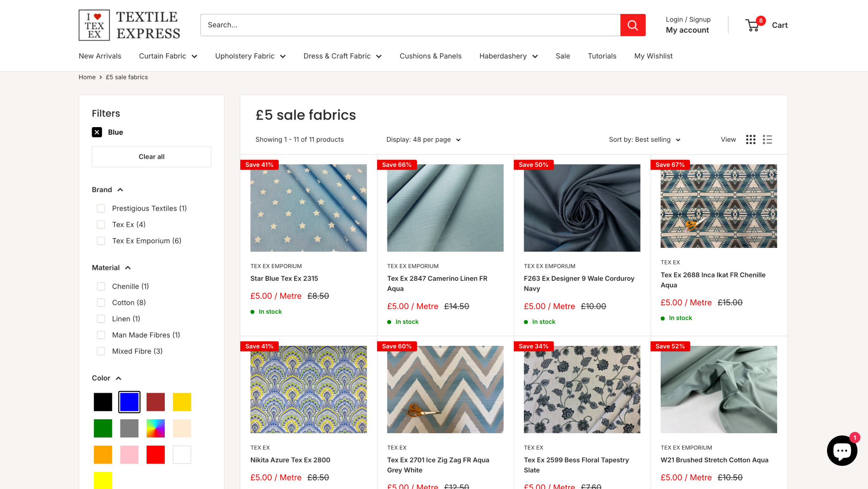868x489 pixels.
Task: Select the red color swatch
Action: 155,455
